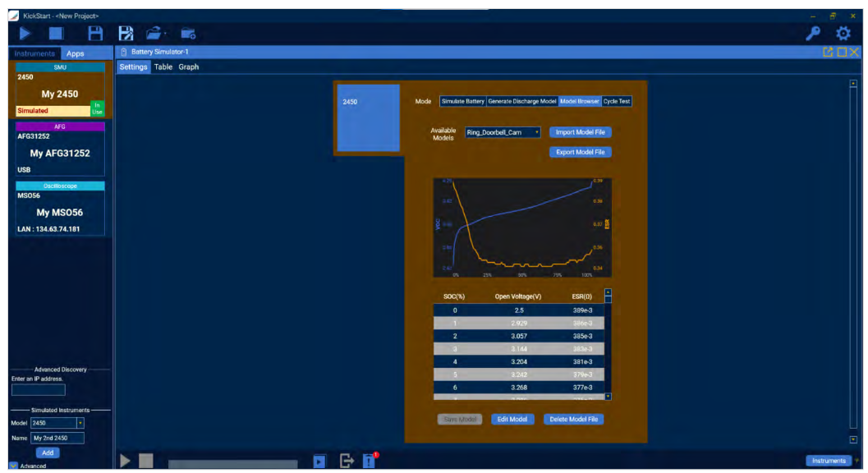Switch mode to Cycle Test
This screenshot has width=868, height=473.
click(616, 101)
